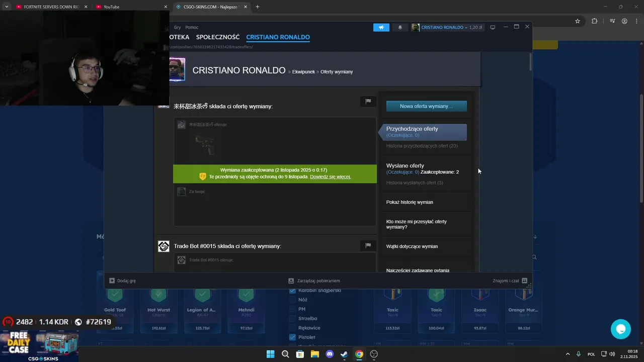Select the Legion of A... AK-47 card

click(x=202, y=310)
